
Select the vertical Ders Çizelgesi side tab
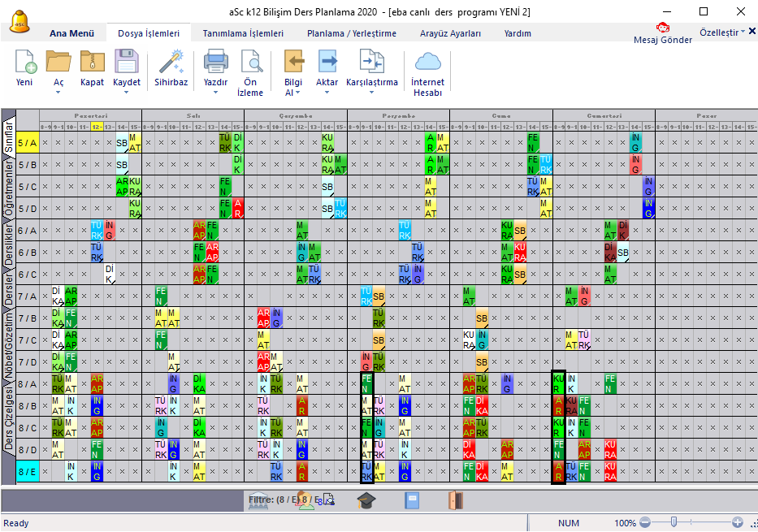click(9, 418)
